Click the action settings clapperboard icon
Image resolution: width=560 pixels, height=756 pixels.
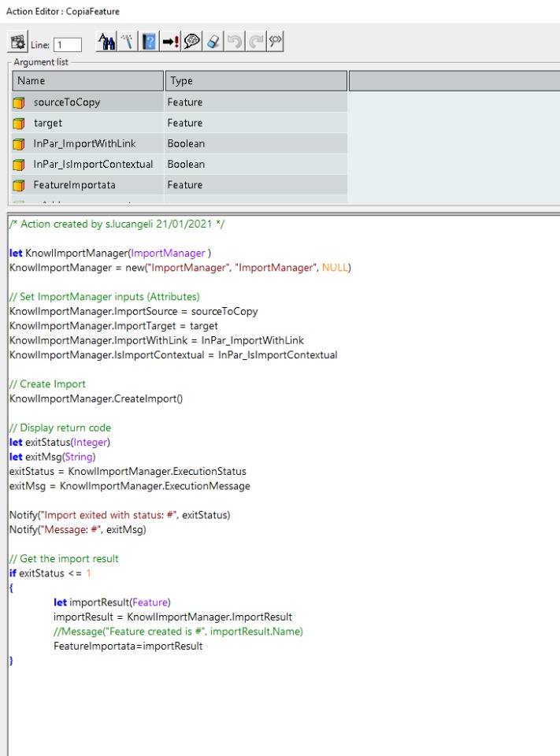coord(18,43)
